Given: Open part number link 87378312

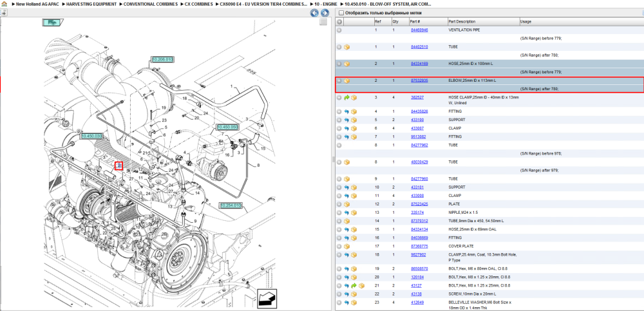Looking at the screenshot, I should coord(419,221).
